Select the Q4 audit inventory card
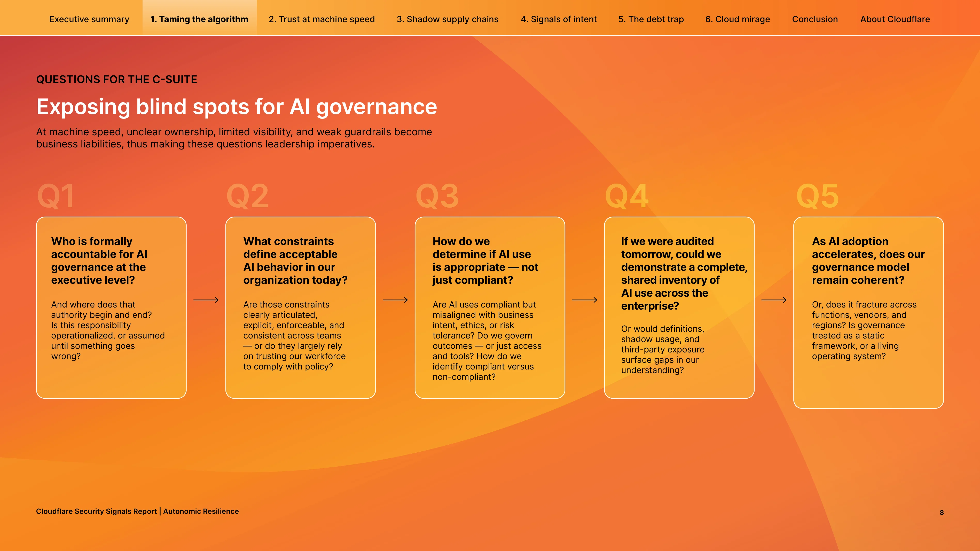 tap(679, 308)
